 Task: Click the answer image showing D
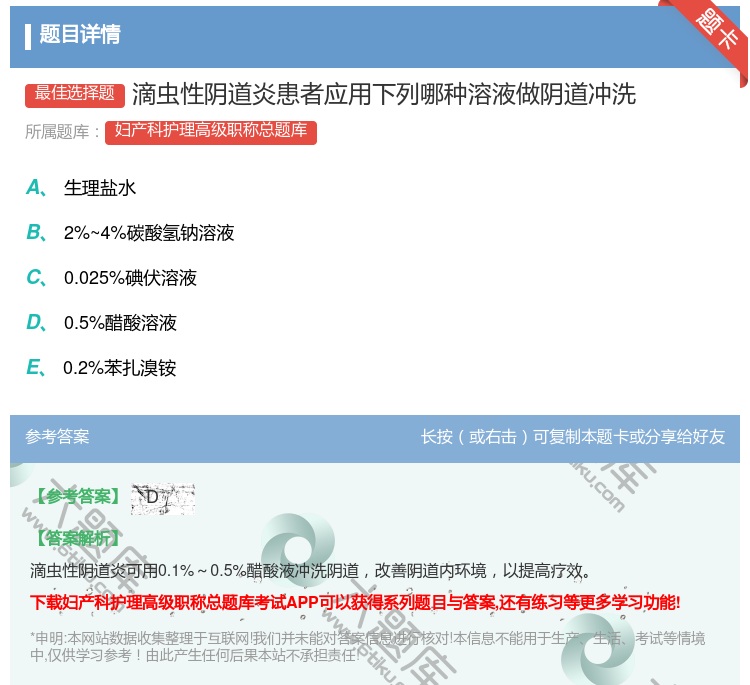(x=163, y=498)
